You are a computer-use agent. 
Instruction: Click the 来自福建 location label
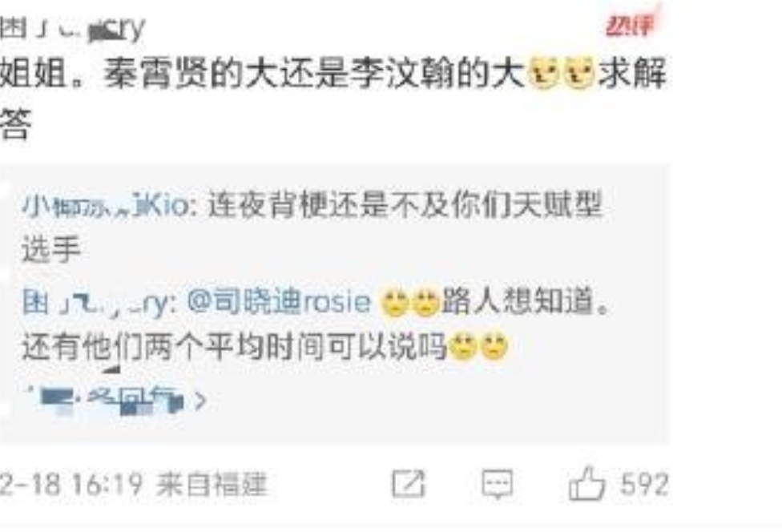212,484
